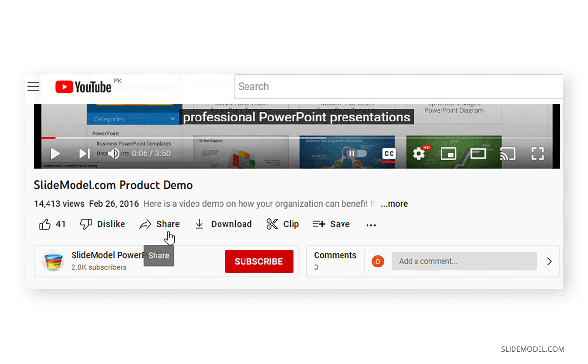Cast the video to another device
This screenshot has height=364, width=588.
point(508,153)
